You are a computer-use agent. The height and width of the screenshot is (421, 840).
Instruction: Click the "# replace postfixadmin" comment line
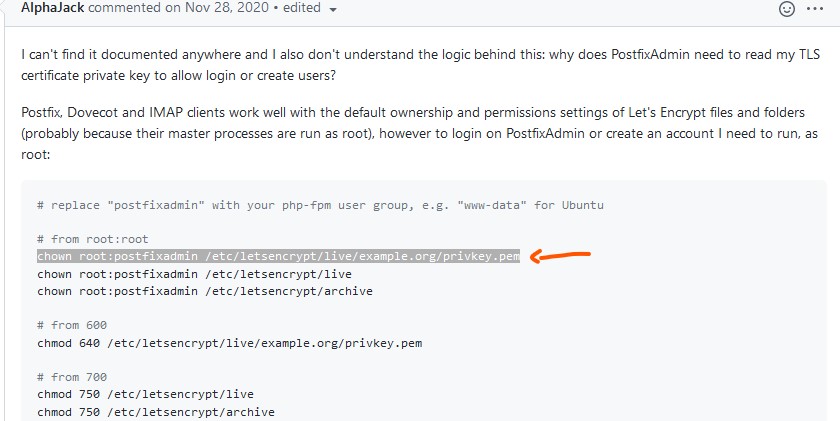(x=320, y=205)
